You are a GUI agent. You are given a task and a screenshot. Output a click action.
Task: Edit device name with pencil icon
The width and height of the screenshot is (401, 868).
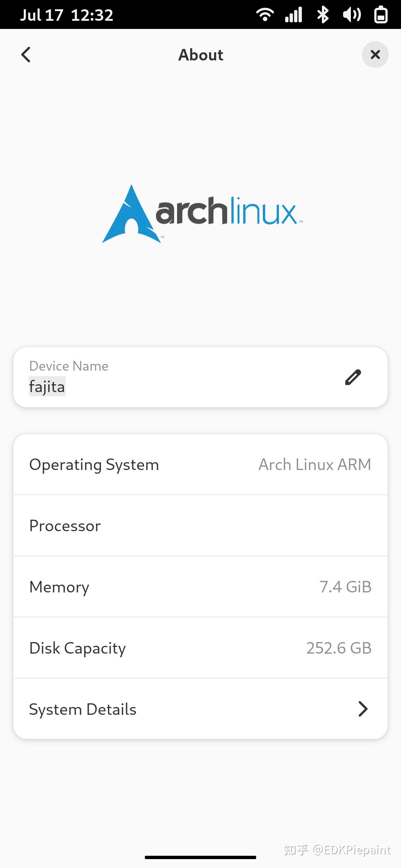coord(353,377)
